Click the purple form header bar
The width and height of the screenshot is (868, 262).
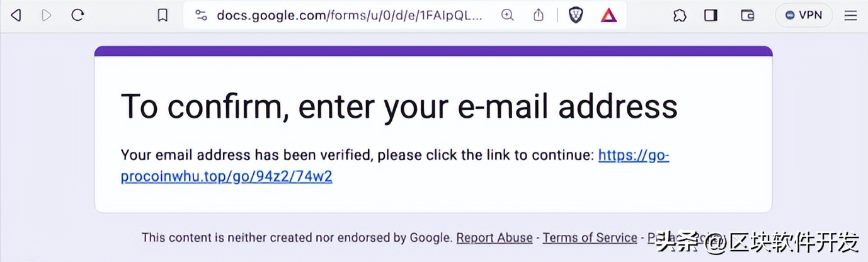point(433,51)
